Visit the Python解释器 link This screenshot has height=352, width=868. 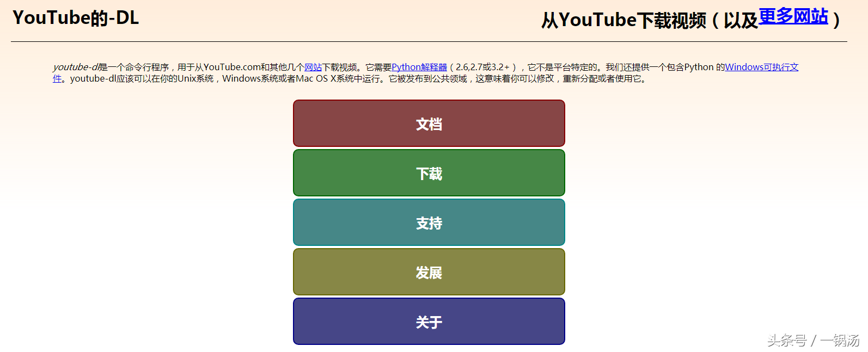[419, 67]
